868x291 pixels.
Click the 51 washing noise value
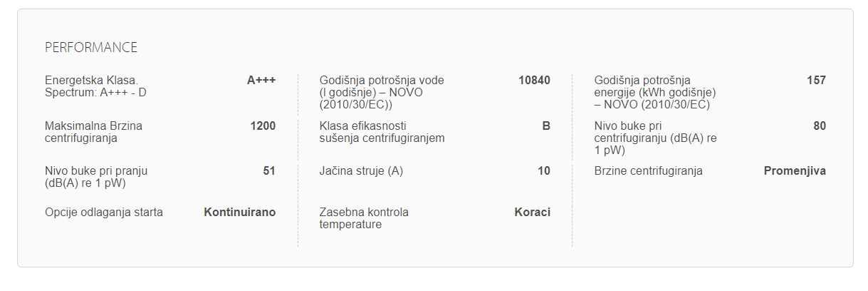pos(268,171)
